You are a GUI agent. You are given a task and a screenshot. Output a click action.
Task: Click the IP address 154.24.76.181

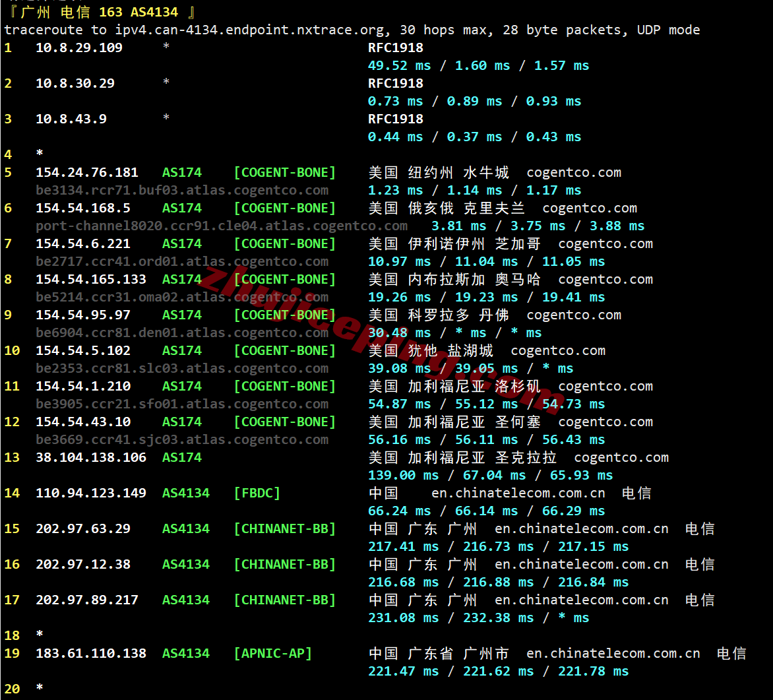click(87, 173)
